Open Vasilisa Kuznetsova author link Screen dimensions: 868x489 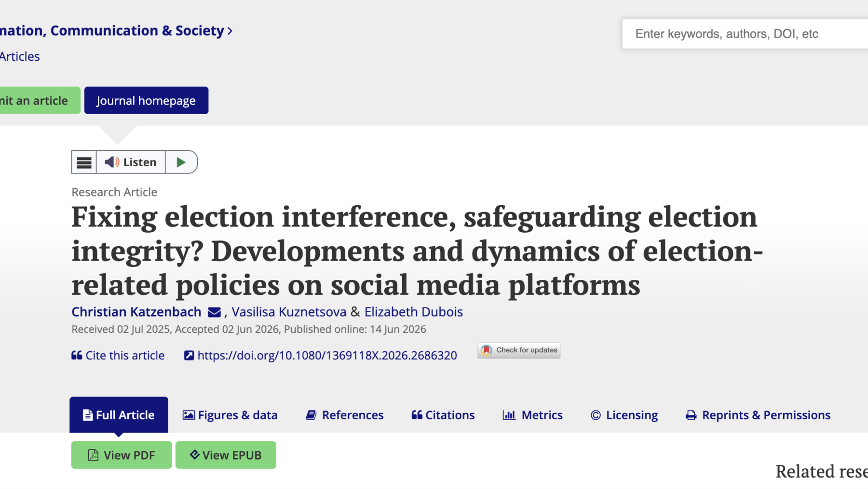pos(289,312)
